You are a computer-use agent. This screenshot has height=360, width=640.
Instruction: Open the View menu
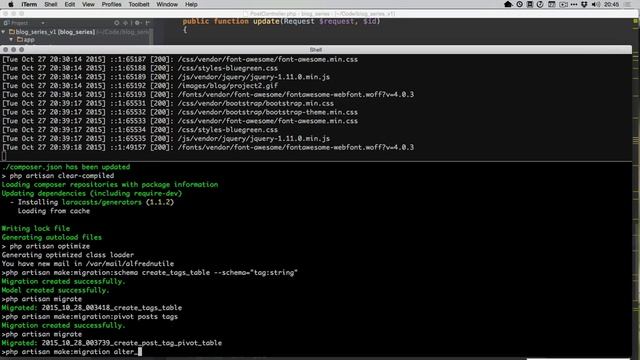click(x=88, y=4)
